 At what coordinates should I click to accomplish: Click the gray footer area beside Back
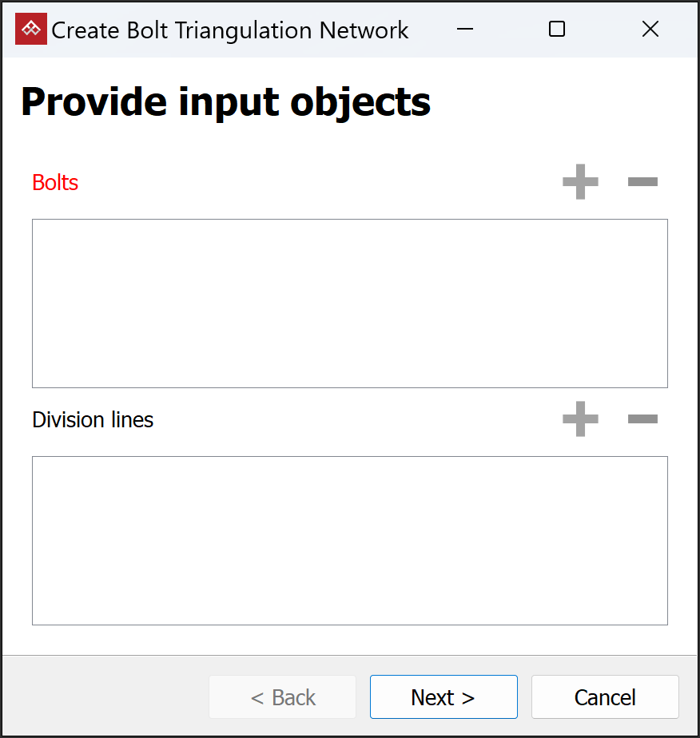tap(104, 696)
